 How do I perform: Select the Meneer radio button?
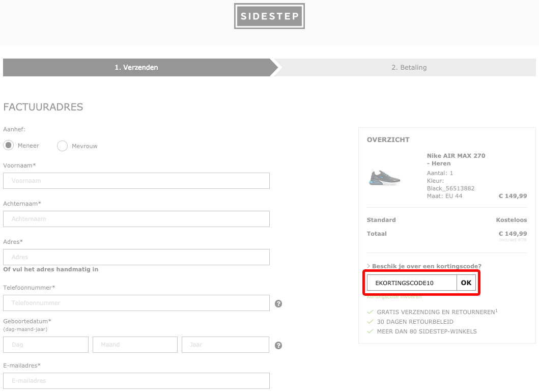point(9,146)
